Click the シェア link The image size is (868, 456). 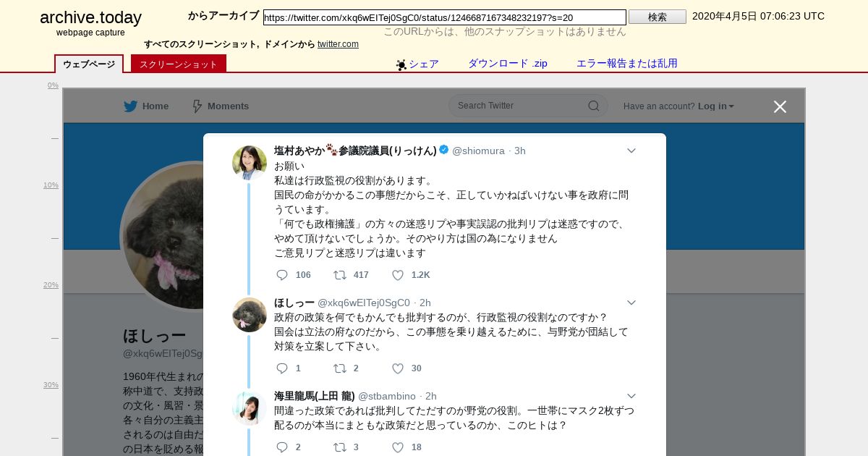(x=424, y=64)
